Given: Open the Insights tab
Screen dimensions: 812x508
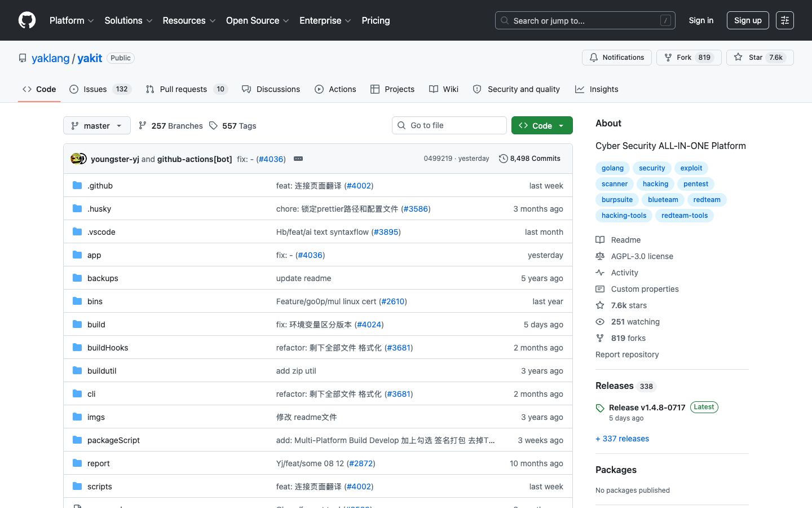Looking at the screenshot, I should [x=597, y=89].
